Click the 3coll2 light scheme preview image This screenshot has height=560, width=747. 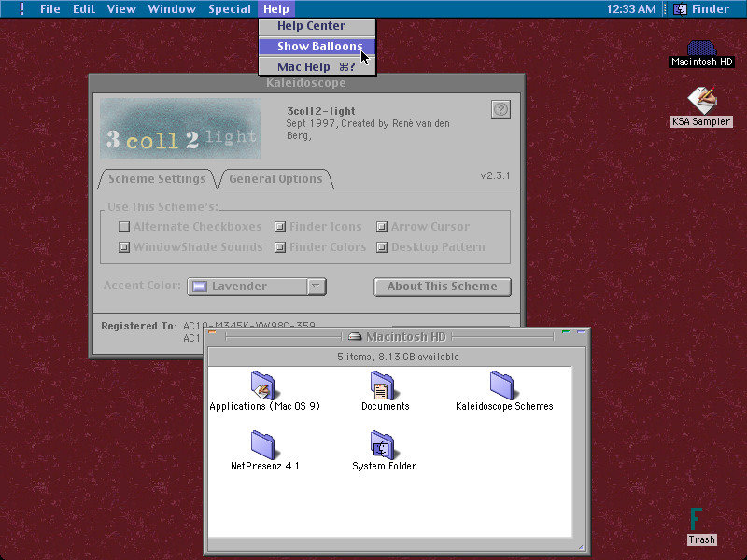coord(180,128)
